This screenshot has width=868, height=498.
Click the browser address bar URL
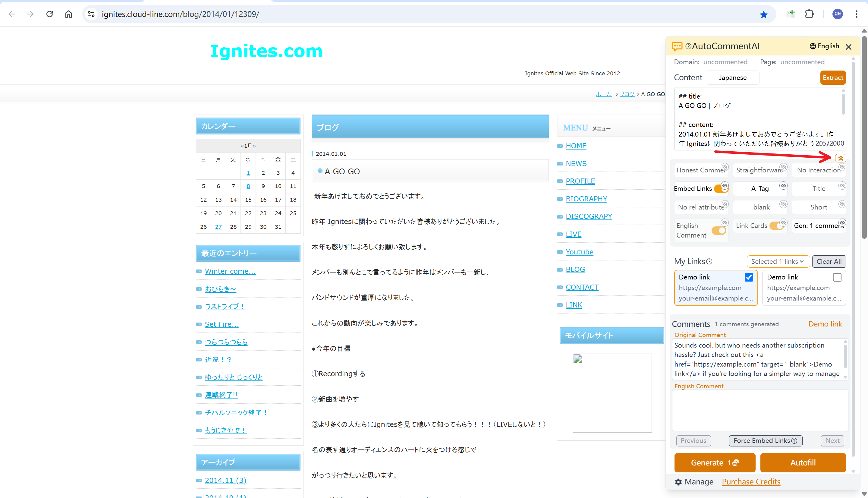180,14
